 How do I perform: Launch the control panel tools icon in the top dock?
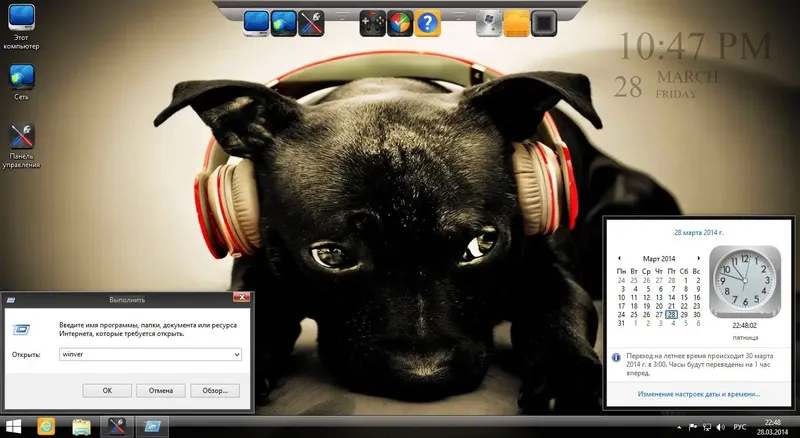click(311, 23)
